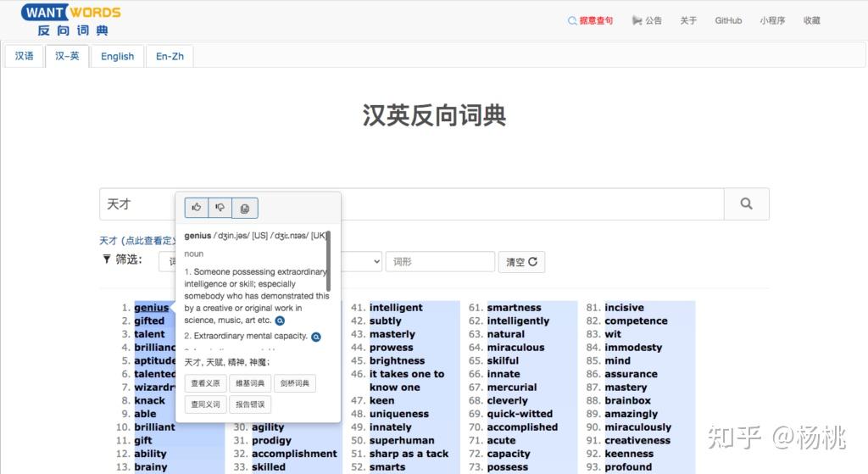The width and height of the screenshot is (868, 474).
Task: Click the thumbs-down icon in the genius popup
Action: [220, 208]
